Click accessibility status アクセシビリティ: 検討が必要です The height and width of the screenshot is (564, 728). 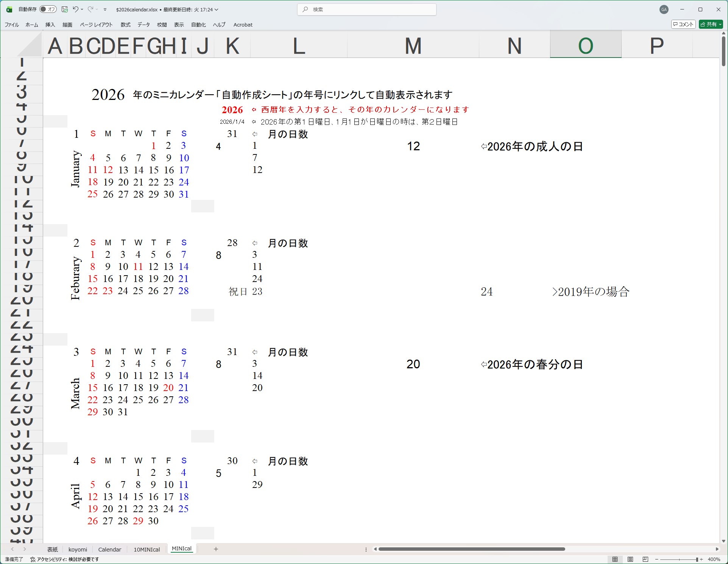[65, 559]
